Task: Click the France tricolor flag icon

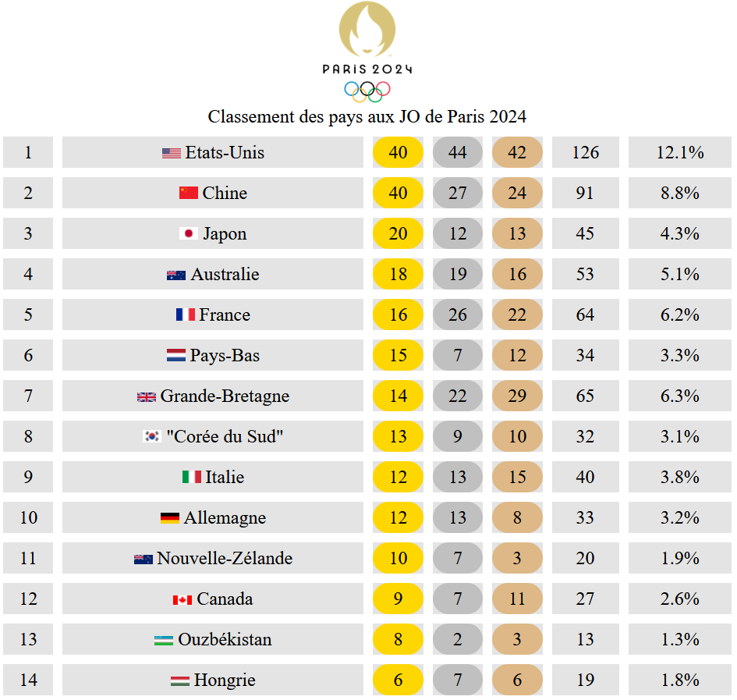Action: (186, 314)
